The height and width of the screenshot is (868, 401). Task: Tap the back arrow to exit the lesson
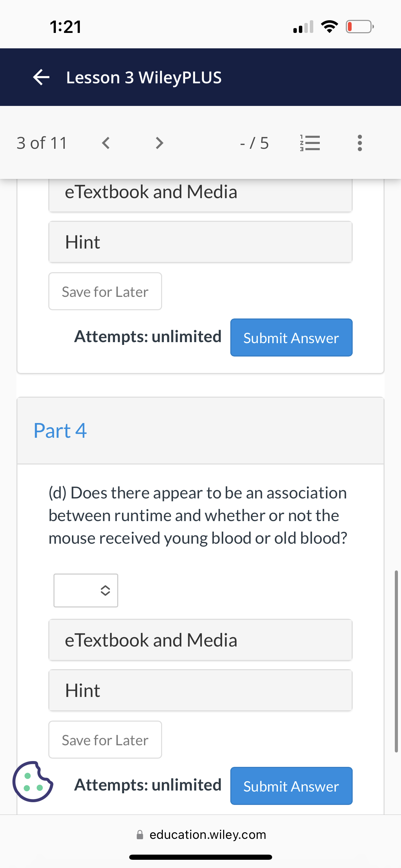pyautogui.click(x=40, y=77)
